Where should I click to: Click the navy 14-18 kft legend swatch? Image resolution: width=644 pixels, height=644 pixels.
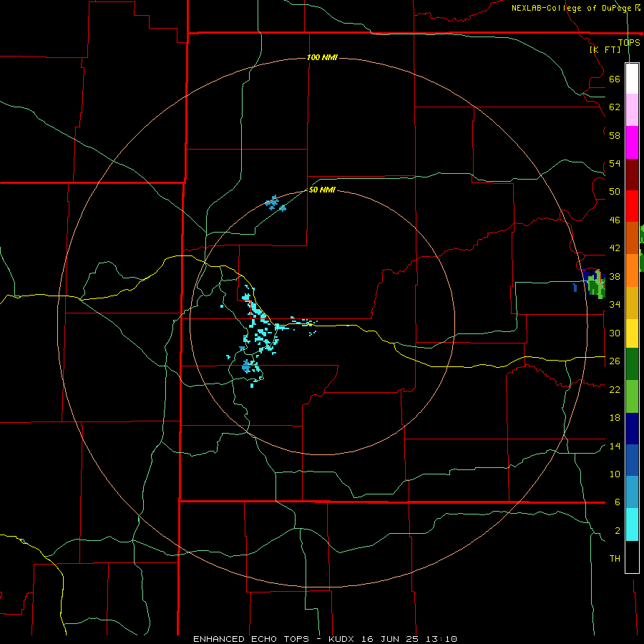[632, 429]
